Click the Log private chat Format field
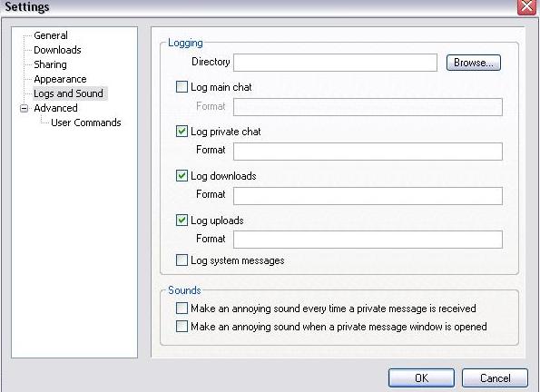The image size is (540, 392). tap(368, 152)
